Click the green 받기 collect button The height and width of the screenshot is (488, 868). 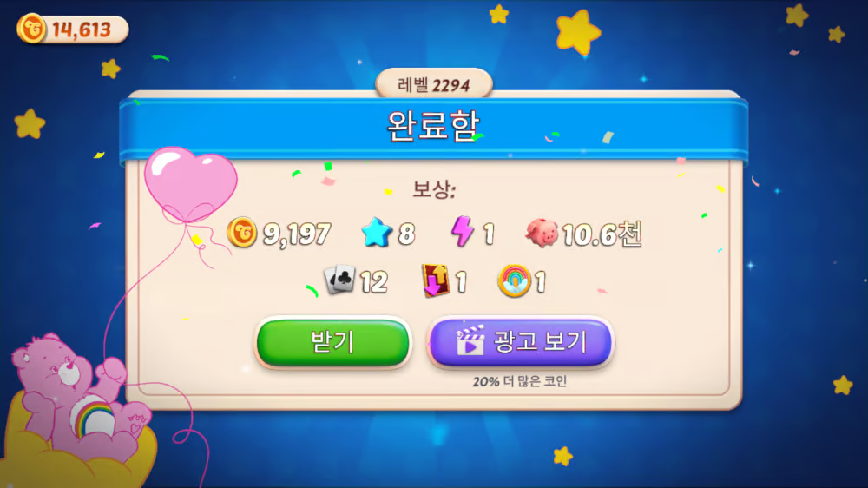(x=332, y=342)
